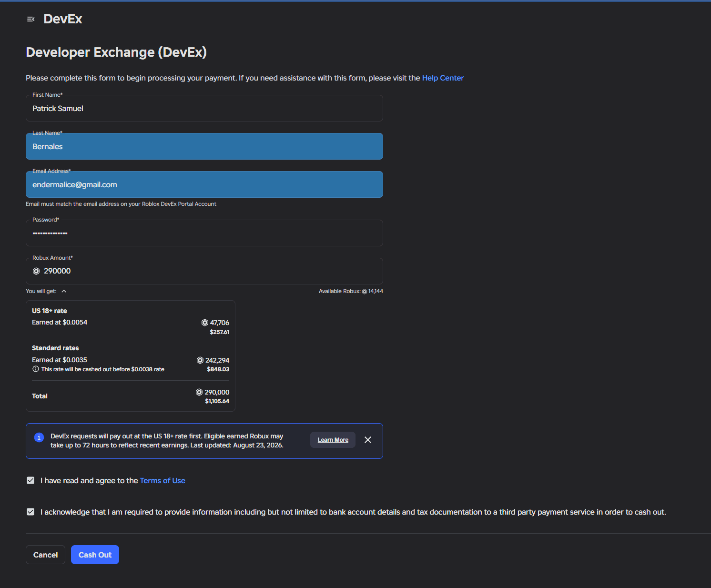
Task: Focus the Email Address field
Action: click(204, 184)
